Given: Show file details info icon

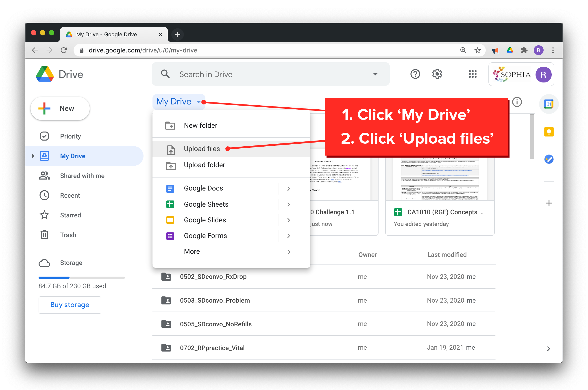Looking at the screenshot, I should 517,102.
